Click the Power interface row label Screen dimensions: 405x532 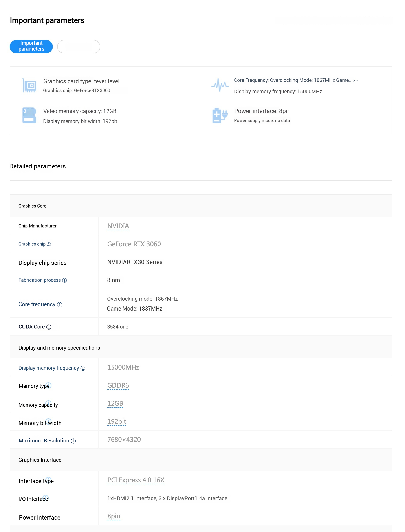pos(40,518)
